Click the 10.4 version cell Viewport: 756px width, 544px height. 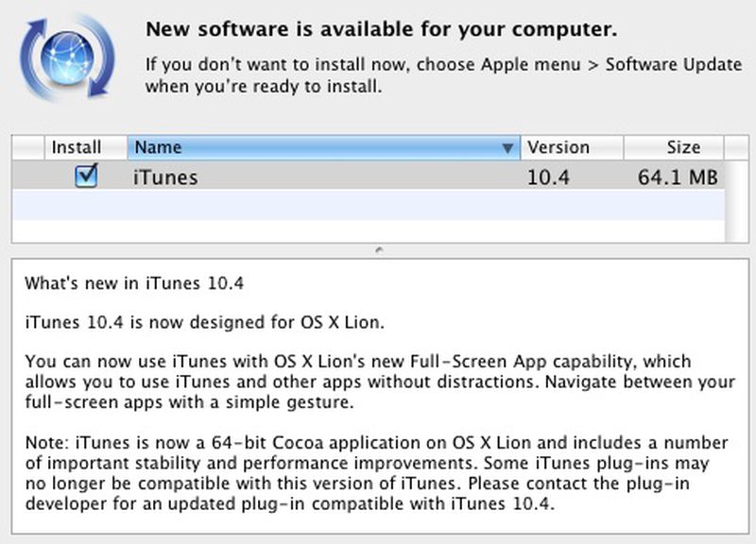click(548, 177)
